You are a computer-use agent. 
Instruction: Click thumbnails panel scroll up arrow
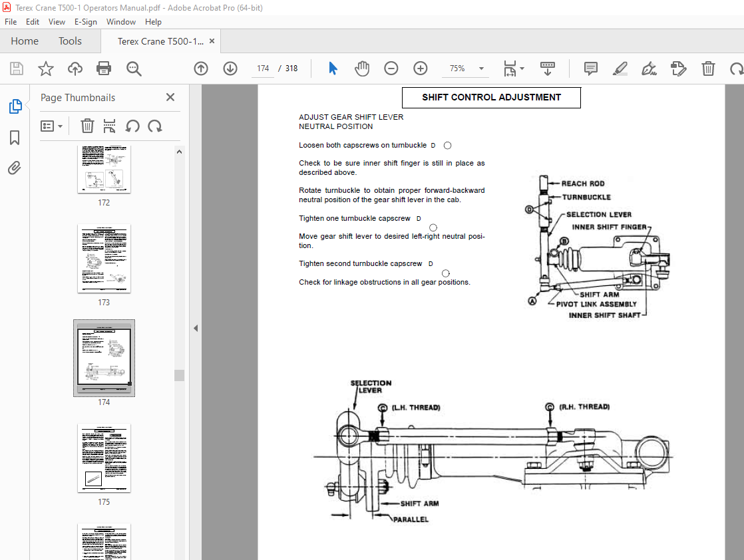coord(180,152)
